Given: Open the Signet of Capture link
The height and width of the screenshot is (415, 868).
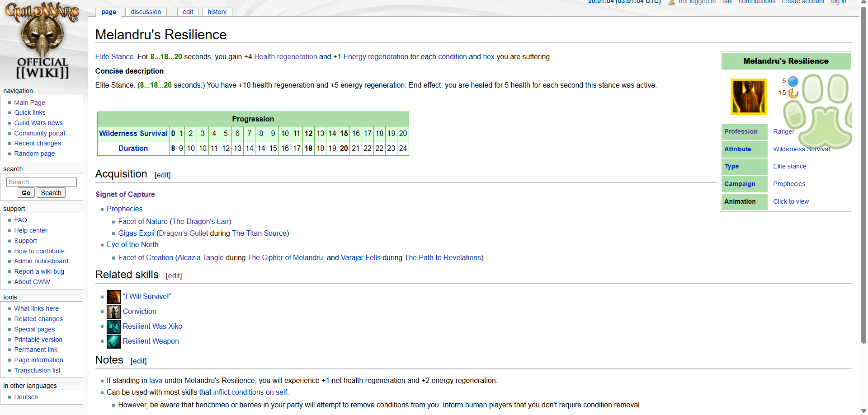Looking at the screenshot, I should tap(125, 195).
